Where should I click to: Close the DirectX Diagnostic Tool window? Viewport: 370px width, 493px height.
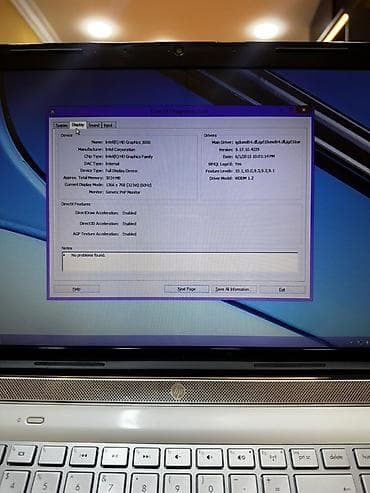point(304,109)
